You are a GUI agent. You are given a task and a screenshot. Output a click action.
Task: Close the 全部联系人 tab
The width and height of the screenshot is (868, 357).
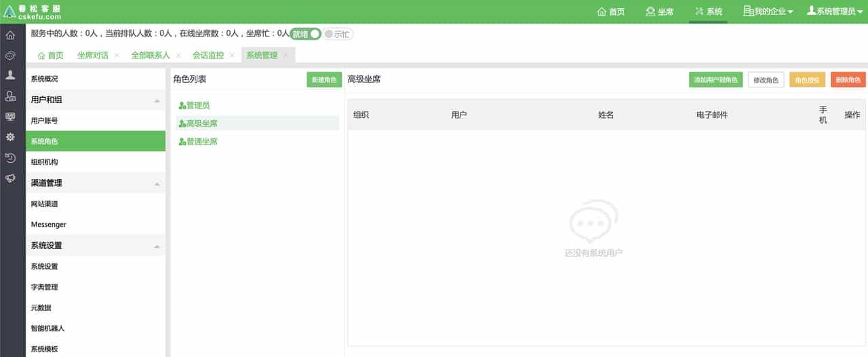(x=178, y=55)
